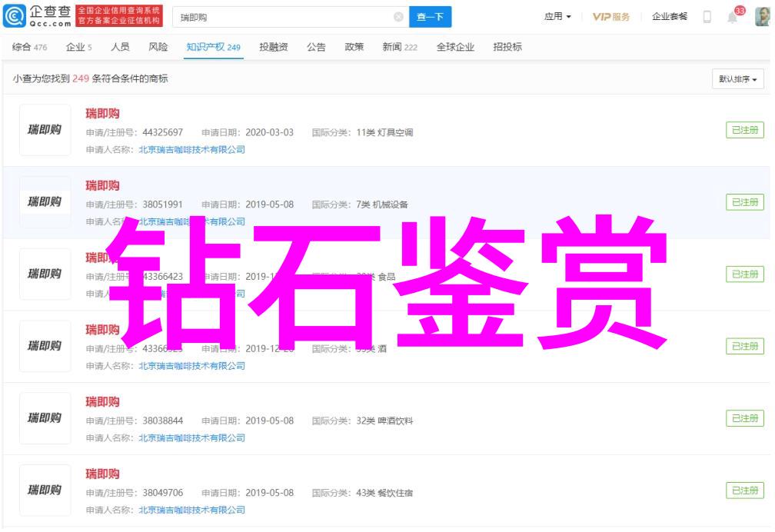775x532 pixels.
Task: Open trademark thumbnail for registration 38051991
Action: (x=45, y=201)
